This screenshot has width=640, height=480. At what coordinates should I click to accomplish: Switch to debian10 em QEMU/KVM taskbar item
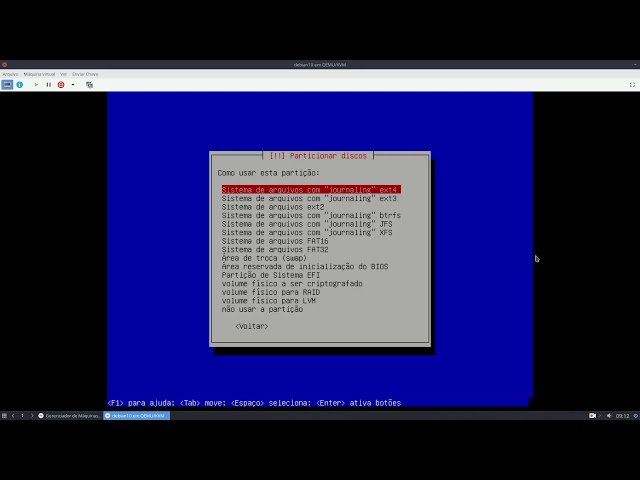coord(136,416)
